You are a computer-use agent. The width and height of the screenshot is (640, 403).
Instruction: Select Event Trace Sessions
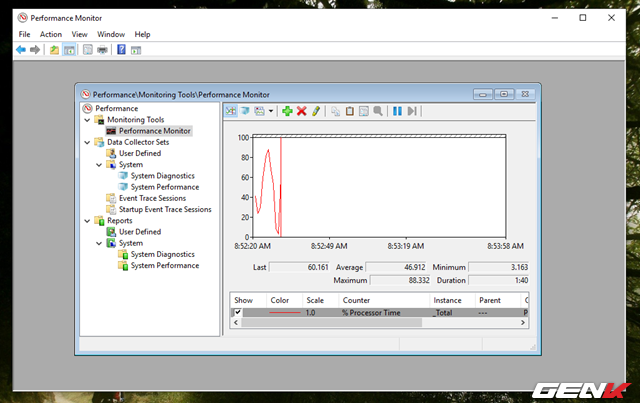[152, 198]
